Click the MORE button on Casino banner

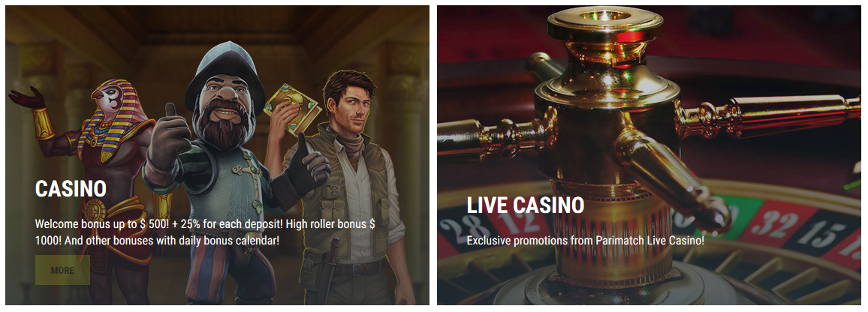pyautogui.click(x=62, y=270)
